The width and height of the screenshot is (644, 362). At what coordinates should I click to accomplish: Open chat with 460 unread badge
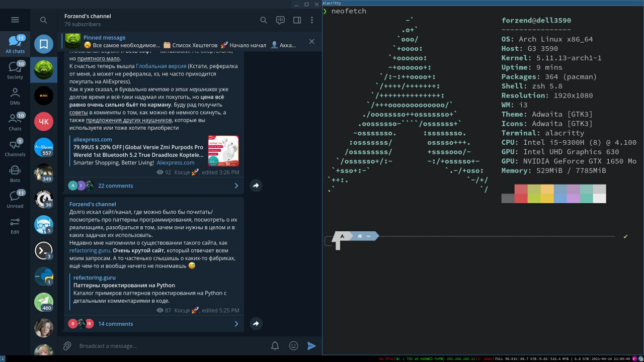[x=44, y=302]
